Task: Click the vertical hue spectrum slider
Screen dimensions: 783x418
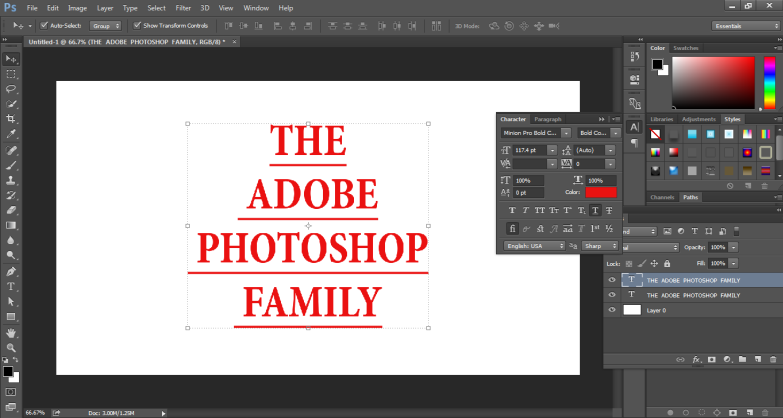Action: click(770, 82)
